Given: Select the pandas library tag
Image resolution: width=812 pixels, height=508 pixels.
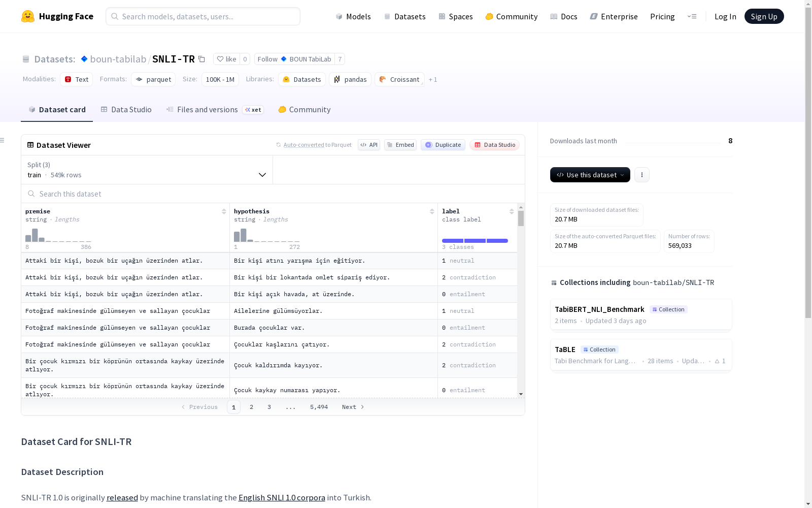Looking at the screenshot, I should 350,79.
